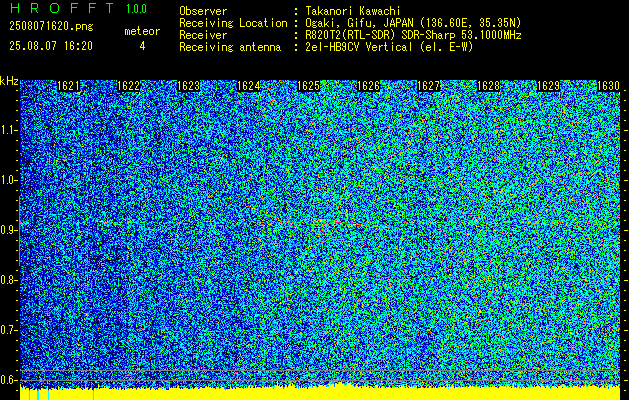
Task: Click the HROFFT title text
Action: (x=61, y=8)
